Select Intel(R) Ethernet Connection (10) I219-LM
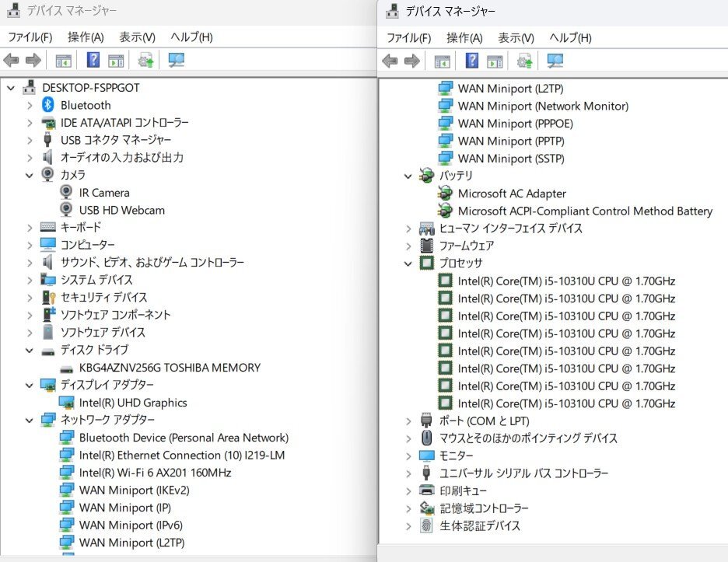 (182, 455)
